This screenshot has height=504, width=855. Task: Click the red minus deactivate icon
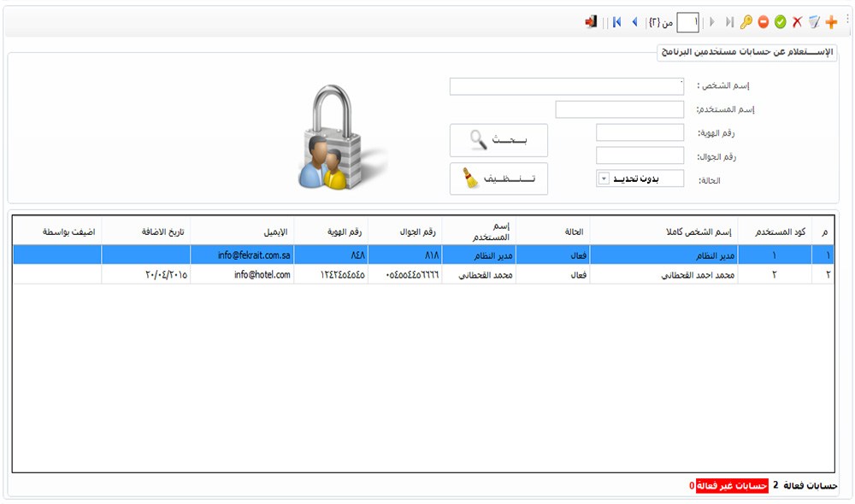pos(764,22)
